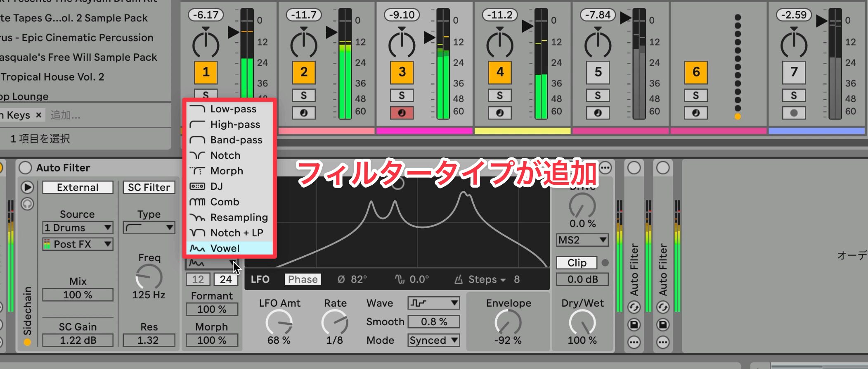Viewport: 868px width, 369px height.
Task: Select Resampling filter type
Action: click(229, 217)
